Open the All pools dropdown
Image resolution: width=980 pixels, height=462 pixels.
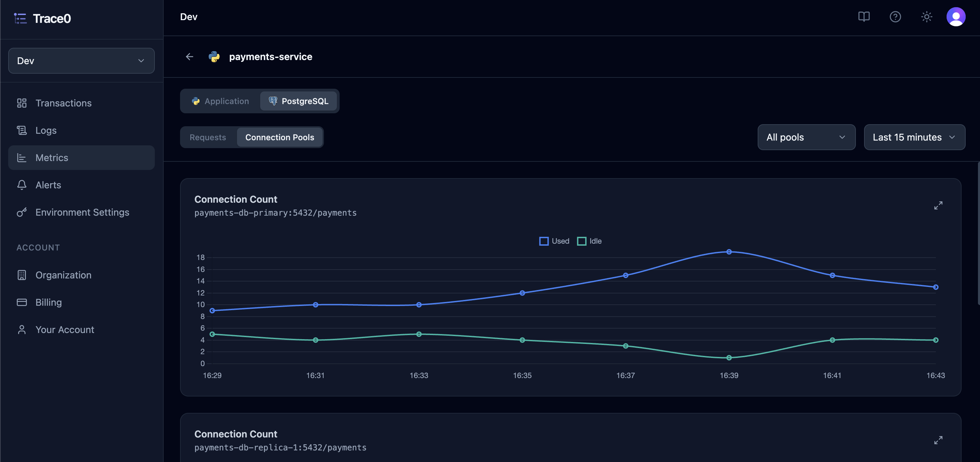[x=806, y=137]
